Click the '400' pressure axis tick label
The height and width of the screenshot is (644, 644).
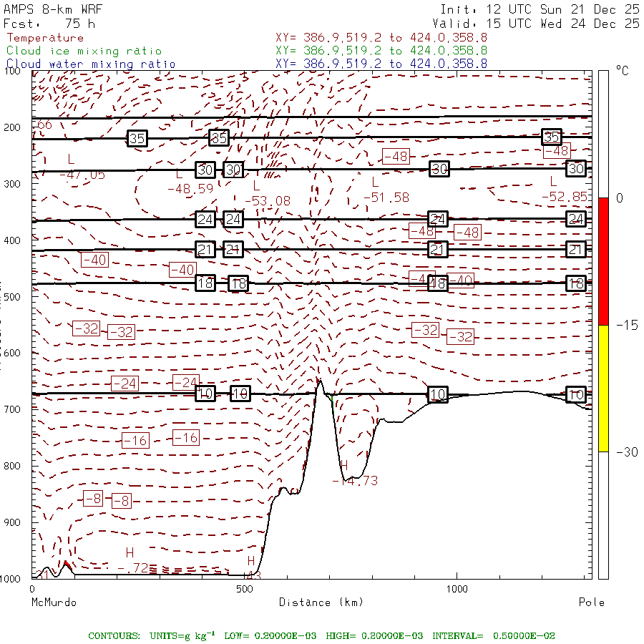pos(12,240)
